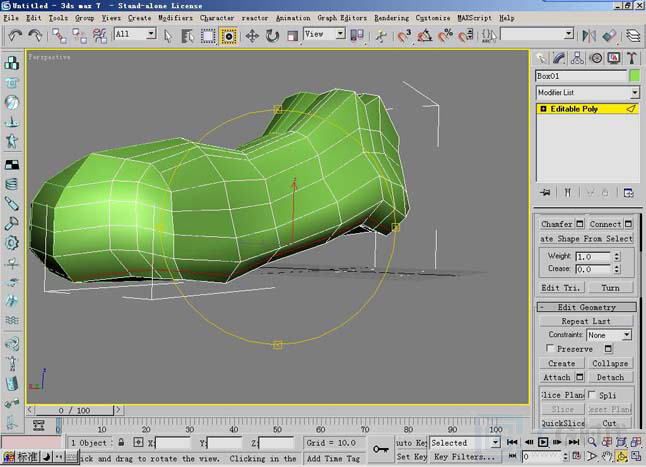Open the Utilities hammer tab

click(x=632, y=58)
